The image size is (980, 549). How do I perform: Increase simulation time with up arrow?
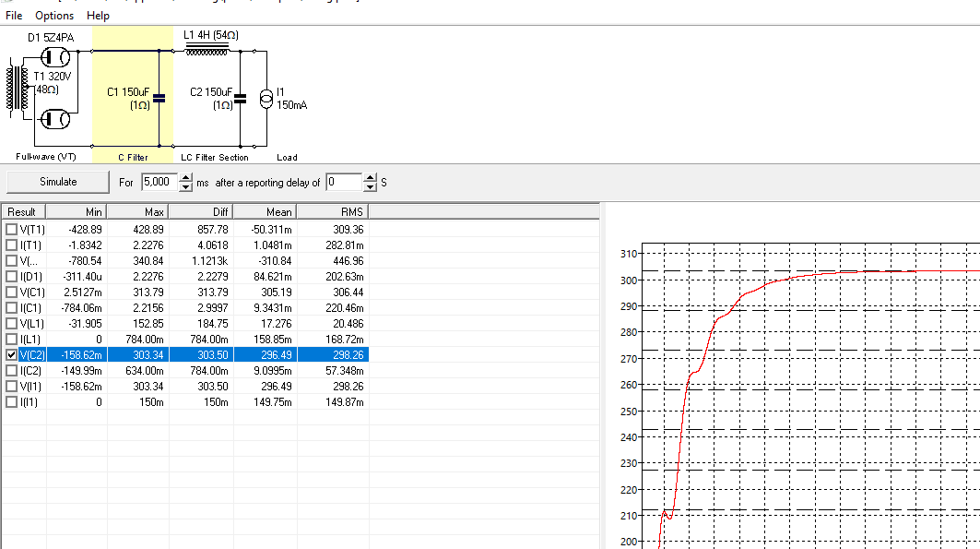[185, 177]
